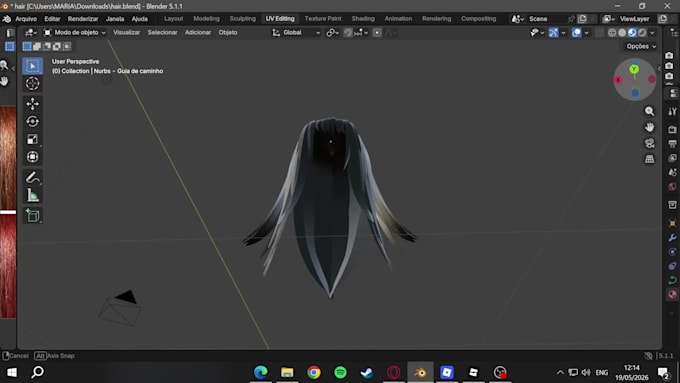Screen dimensions: 680x383
Task: Choose the set new selection mode icon
Action: click(x=27, y=46)
